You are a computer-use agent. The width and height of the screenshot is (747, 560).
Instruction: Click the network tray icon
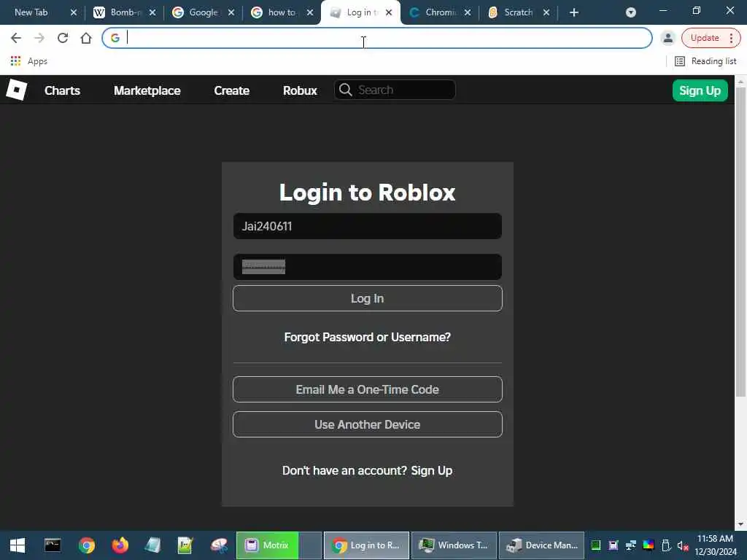(631, 545)
